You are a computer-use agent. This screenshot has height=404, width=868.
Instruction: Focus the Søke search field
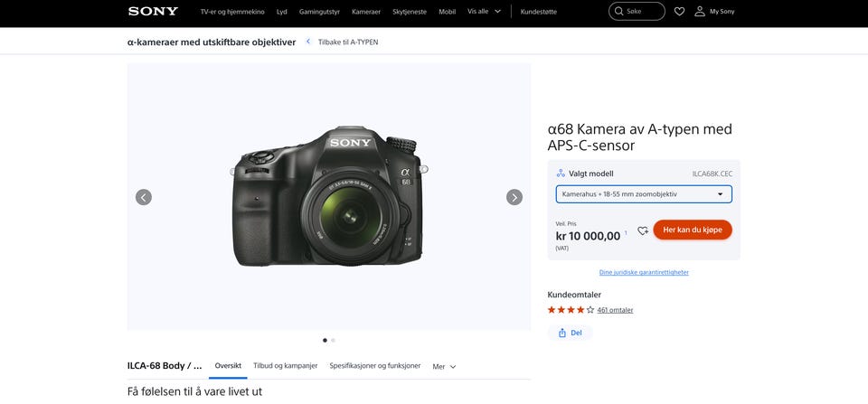[637, 11]
